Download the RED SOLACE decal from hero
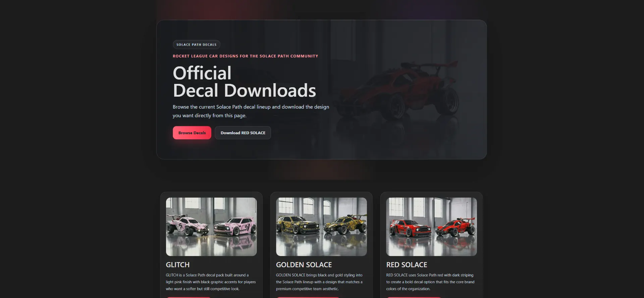Image resolution: width=644 pixels, height=298 pixels. (x=243, y=133)
